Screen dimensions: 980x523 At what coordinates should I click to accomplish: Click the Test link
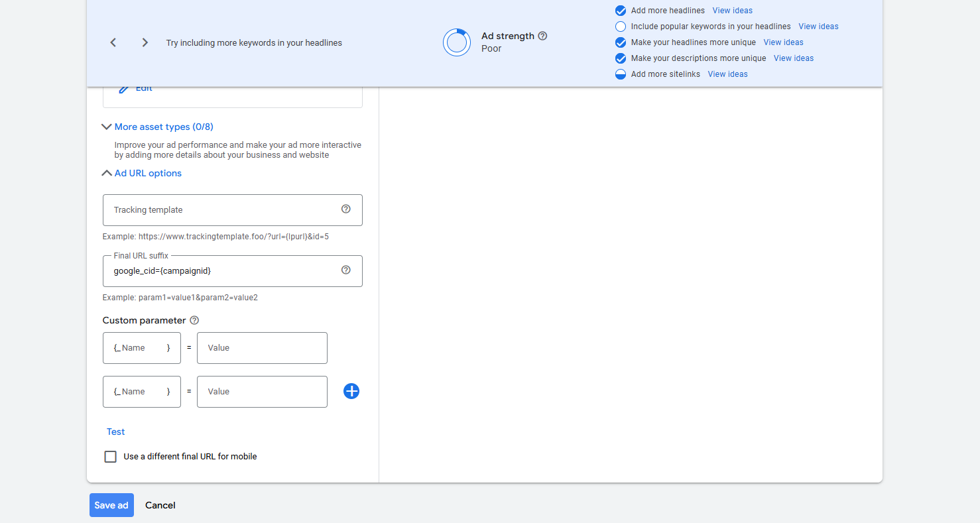pos(116,432)
